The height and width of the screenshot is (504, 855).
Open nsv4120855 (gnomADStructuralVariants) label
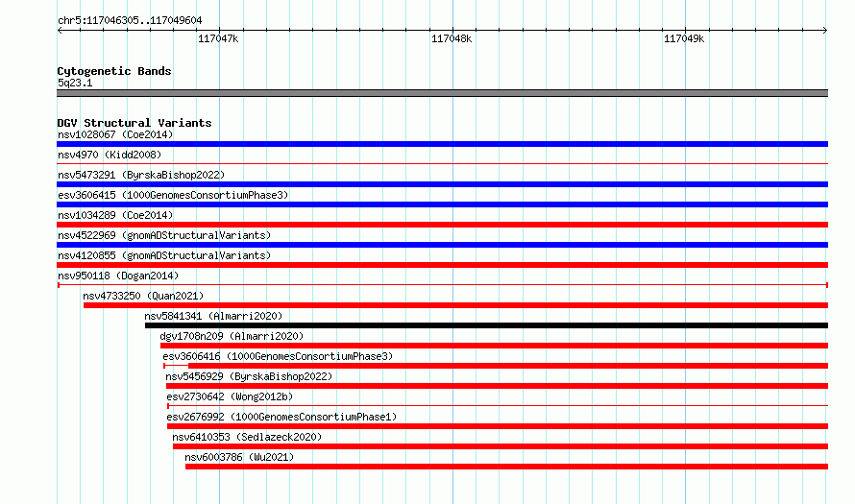(x=164, y=255)
